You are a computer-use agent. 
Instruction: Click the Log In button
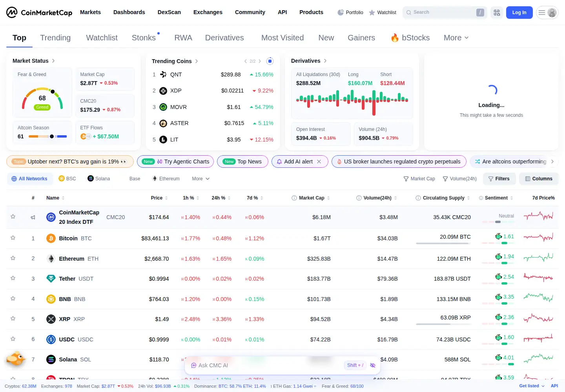519,13
